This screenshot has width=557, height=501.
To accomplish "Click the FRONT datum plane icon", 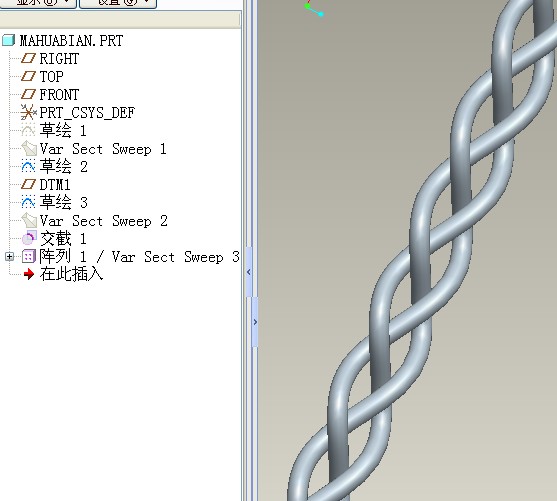I will [28, 94].
